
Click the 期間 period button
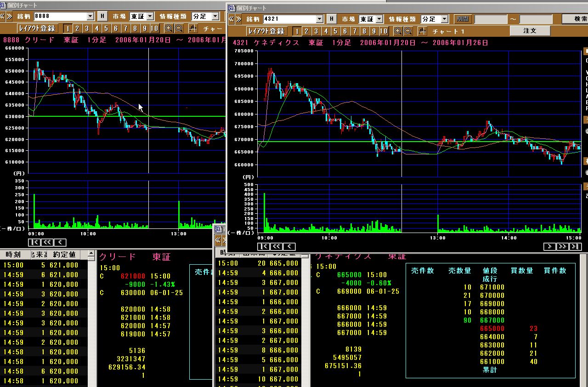point(463,19)
